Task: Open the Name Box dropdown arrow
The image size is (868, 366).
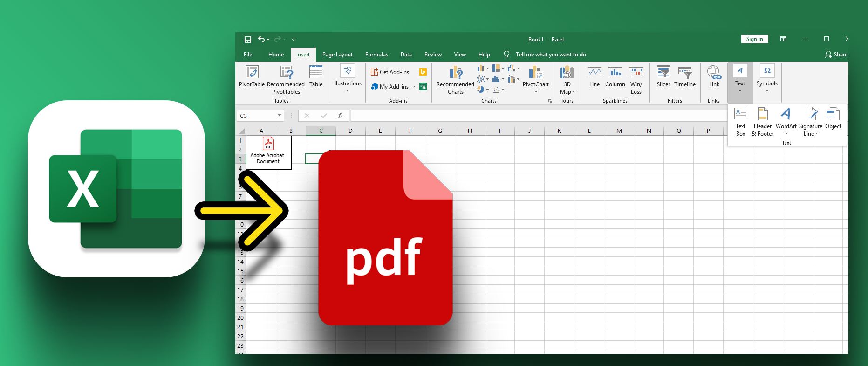Action: [279, 116]
